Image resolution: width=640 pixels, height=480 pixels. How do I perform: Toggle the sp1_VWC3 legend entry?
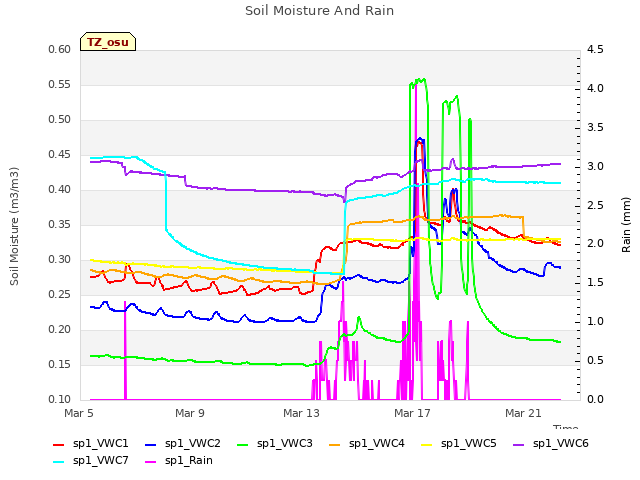(275, 443)
